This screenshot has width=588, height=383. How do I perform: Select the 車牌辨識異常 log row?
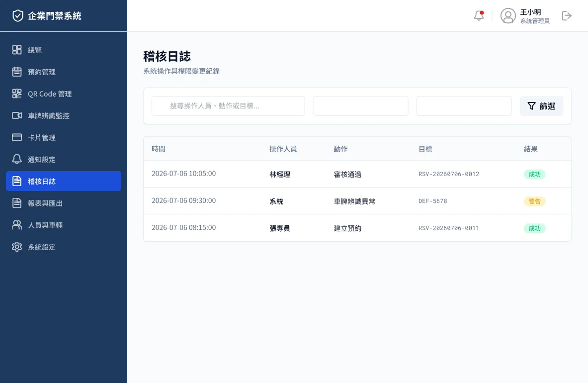click(357, 201)
